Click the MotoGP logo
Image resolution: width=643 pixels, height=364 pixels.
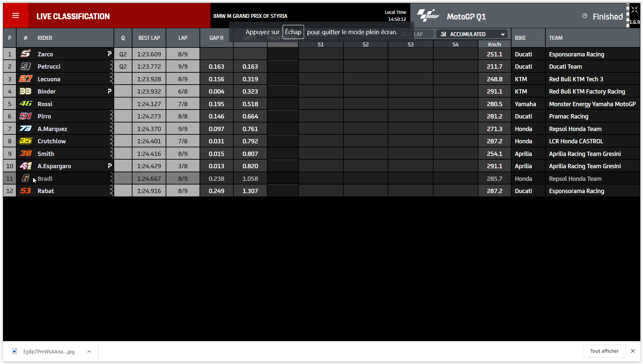coord(428,16)
